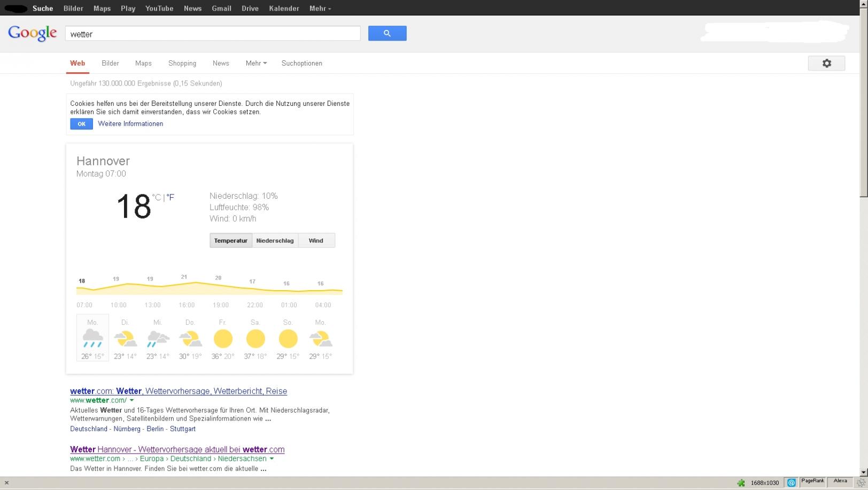Click the vertical scrollbar thumb

tap(863, 103)
